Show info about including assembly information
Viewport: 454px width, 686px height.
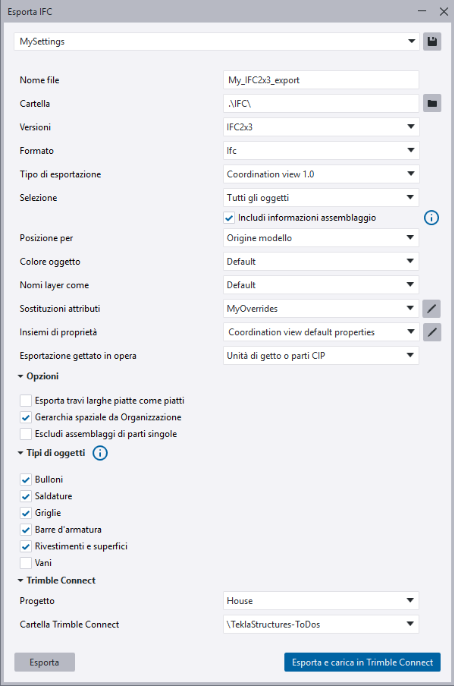click(431, 217)
